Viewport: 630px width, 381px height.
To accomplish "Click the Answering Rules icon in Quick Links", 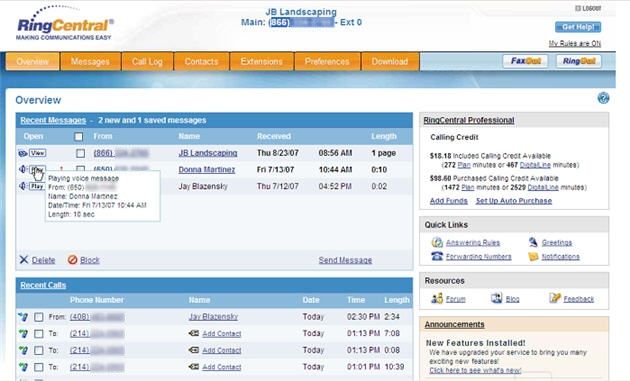I will coord(437,242).
